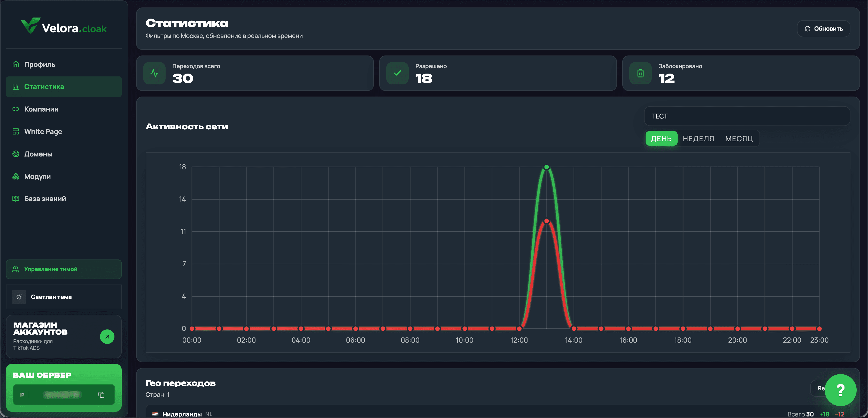
Task: Open the green help question mark
Action: 840,390
